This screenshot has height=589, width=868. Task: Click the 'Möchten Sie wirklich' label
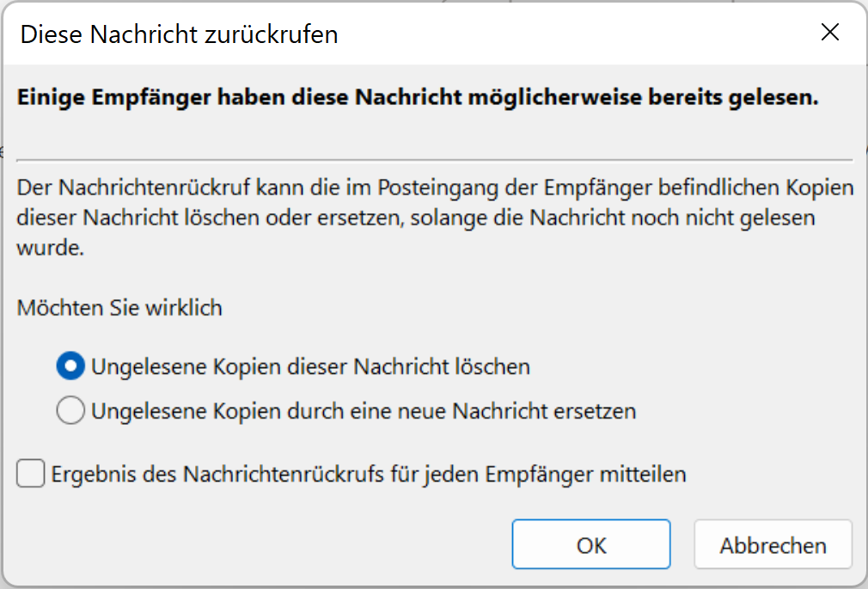tap(119, 308)
